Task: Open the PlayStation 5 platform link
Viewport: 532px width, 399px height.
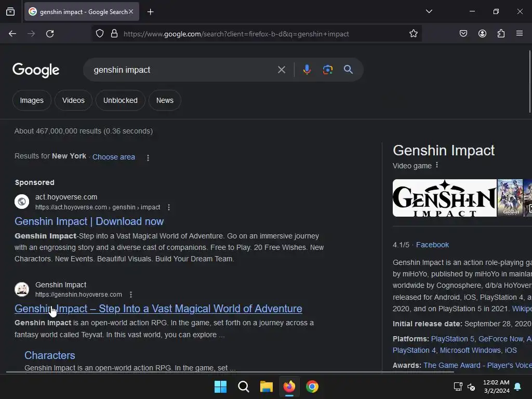Action: point(453,339)
